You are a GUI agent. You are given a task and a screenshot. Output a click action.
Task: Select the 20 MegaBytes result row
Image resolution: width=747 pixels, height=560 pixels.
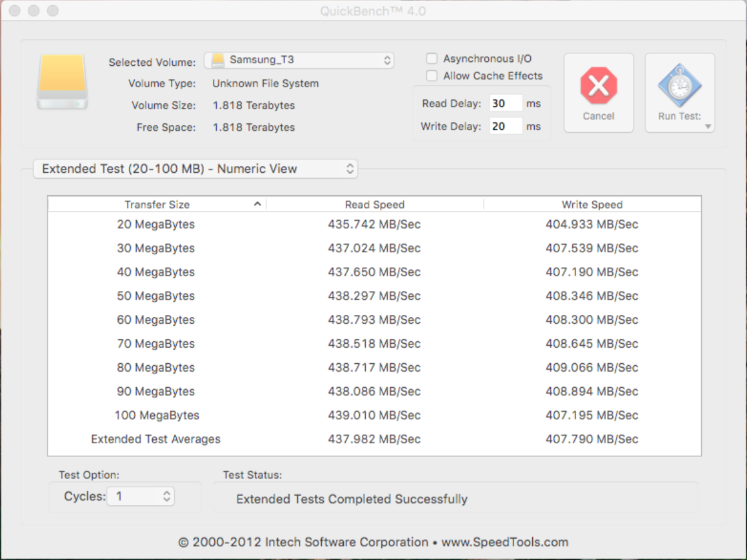click(x=374, y=225)
